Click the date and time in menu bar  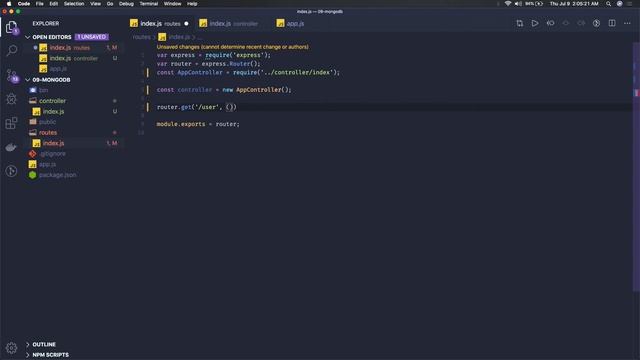[574, 4]
